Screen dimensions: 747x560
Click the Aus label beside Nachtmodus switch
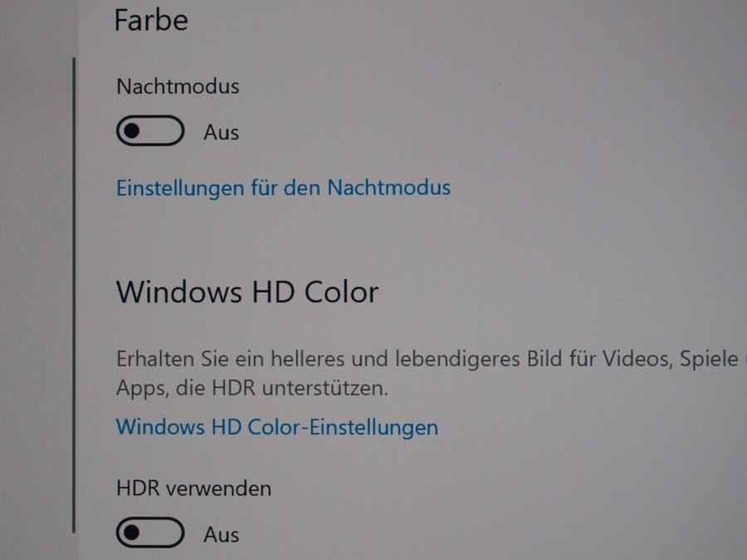(x=221, y=133)
